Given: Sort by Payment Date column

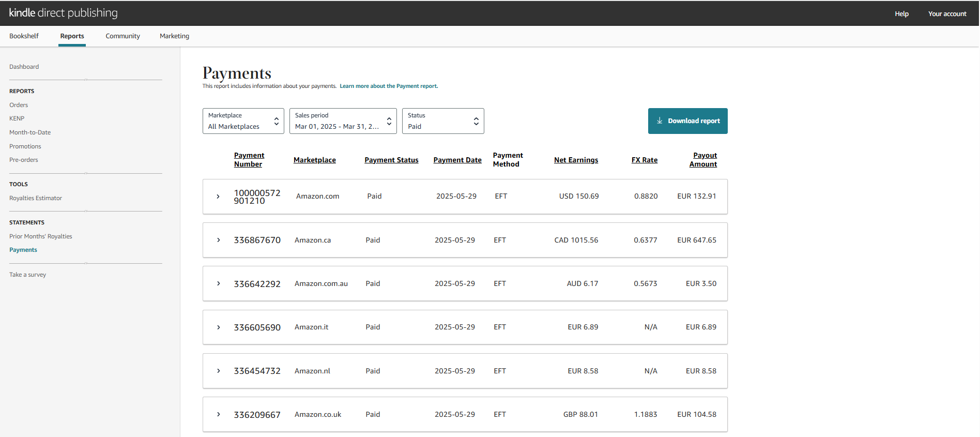Looking at the screenshot, I should point(457,160).
